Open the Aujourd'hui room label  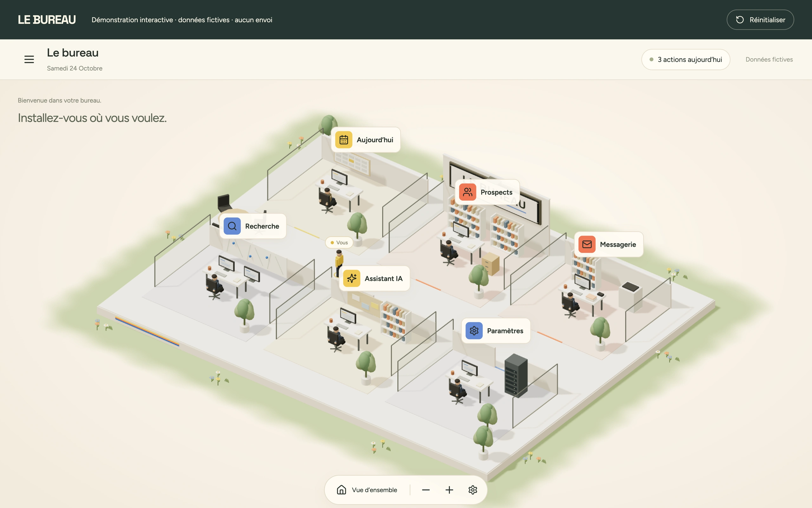pos(366,140)
